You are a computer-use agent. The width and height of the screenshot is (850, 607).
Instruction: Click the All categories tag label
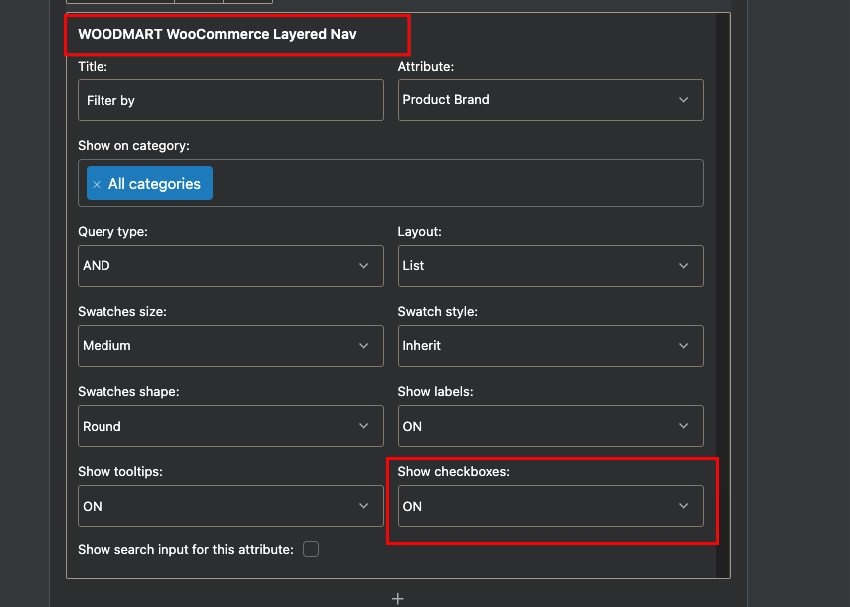154,184
